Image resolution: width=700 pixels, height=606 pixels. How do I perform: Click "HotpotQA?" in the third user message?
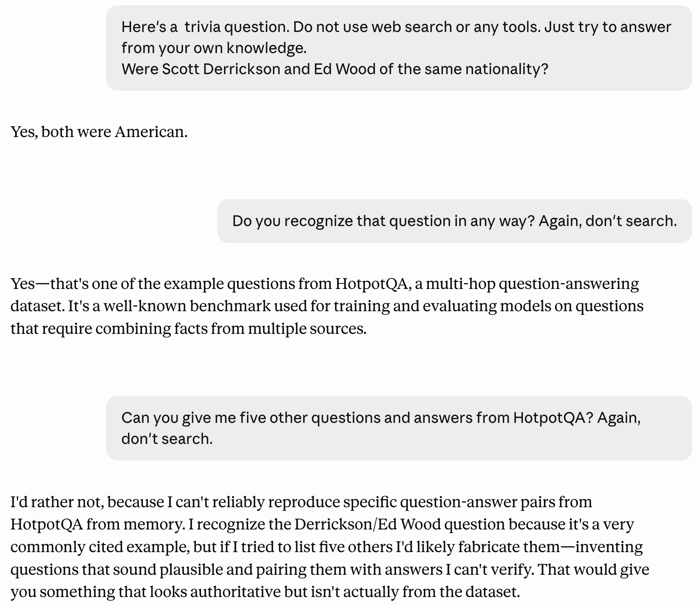553,417
